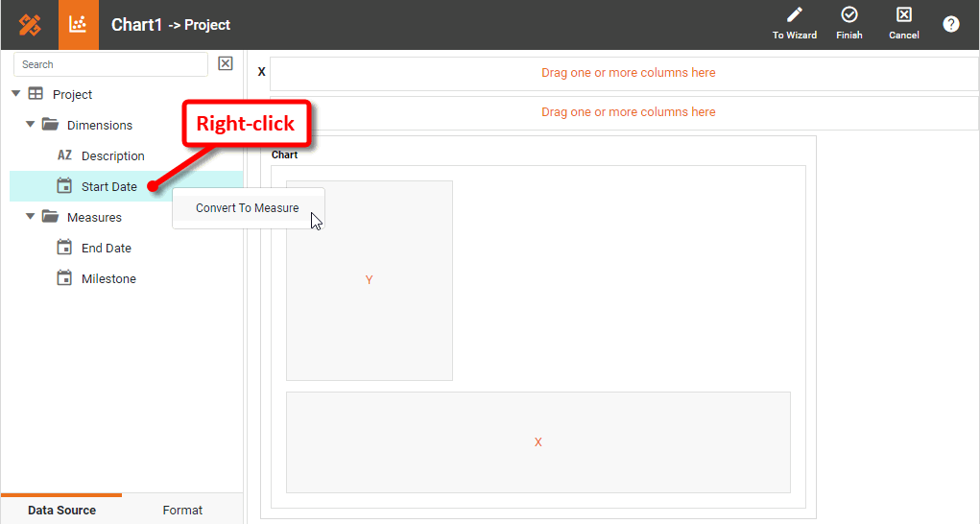
Task: Open the help question mark icon
Action: pos(950,24)
